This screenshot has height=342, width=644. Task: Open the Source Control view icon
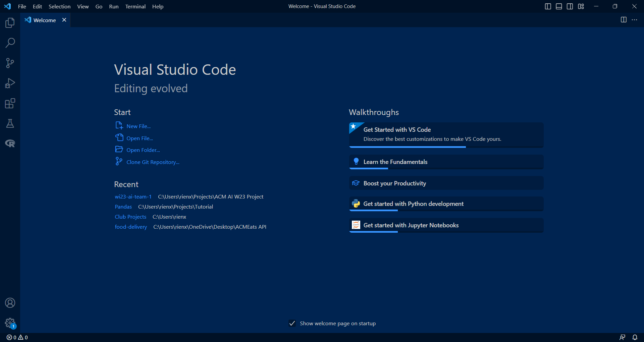pyautogui.click(x=10, y=63)
